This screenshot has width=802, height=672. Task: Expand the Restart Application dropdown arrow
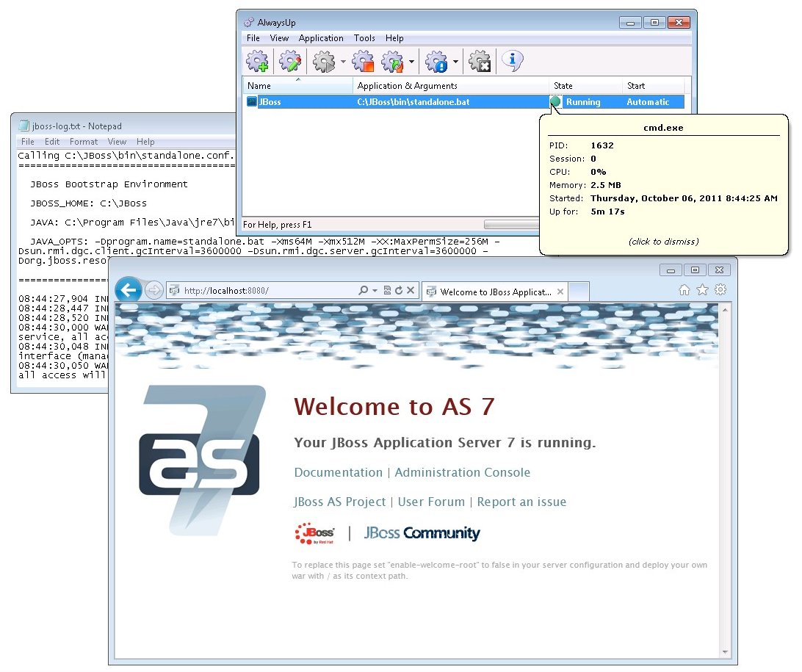click(x=412, y=62)
